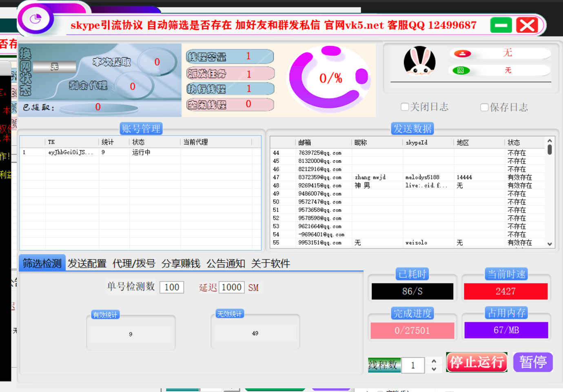Click the 停止运行 stop button
This screenshot has height=392, width=563.
[x=477, y=362]
